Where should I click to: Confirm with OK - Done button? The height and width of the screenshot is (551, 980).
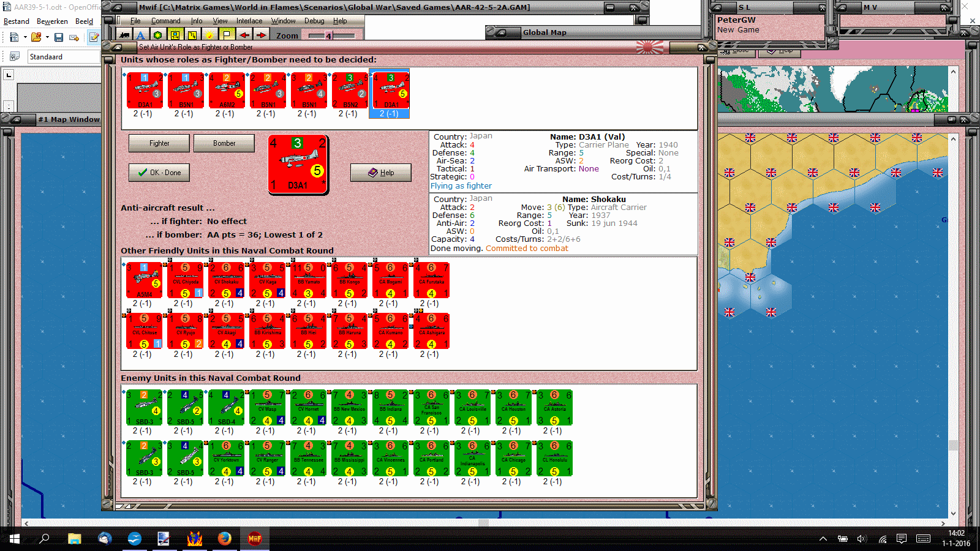[159, 173]
